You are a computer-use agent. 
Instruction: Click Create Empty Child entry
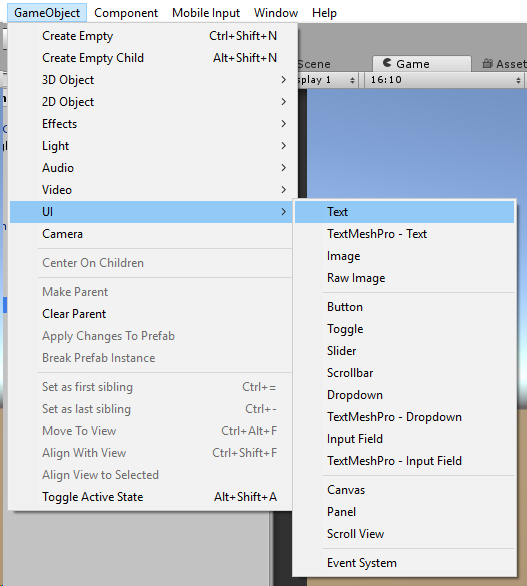[x=151, y=58]
